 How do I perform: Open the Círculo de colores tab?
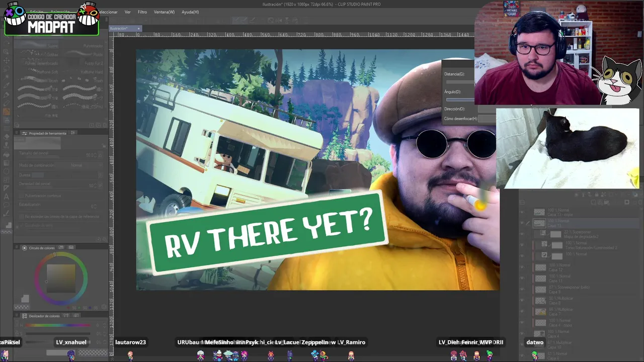coord(41,248)
